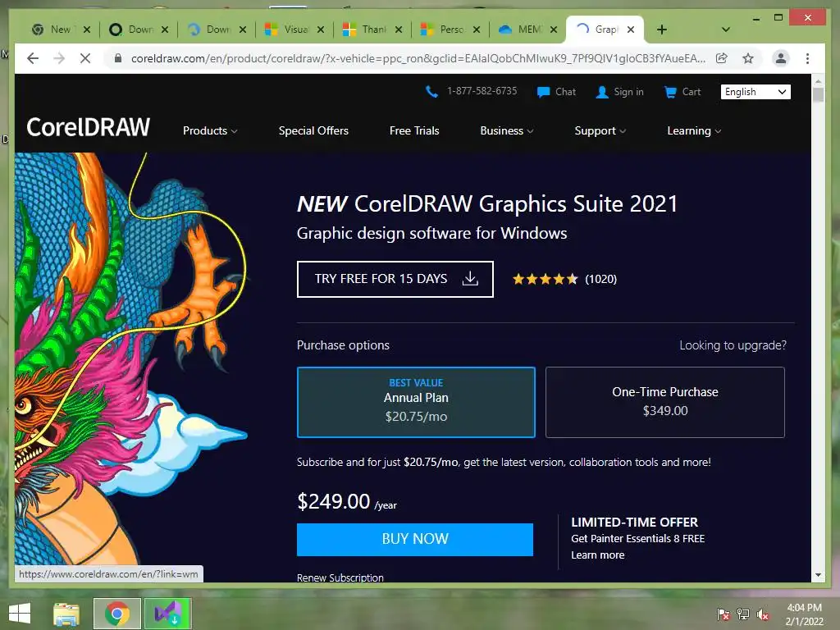Open the Chrome three-dot menu
The height and width of the screenshot is (630, 840).
point(807,58)
